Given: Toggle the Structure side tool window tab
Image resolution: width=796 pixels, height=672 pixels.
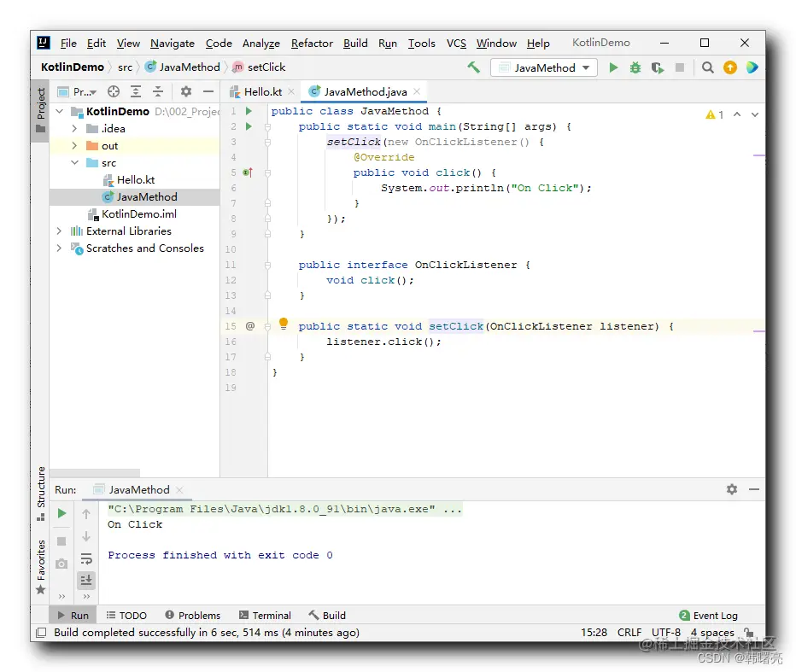Looking at the screenshot, I should point(41,494).
